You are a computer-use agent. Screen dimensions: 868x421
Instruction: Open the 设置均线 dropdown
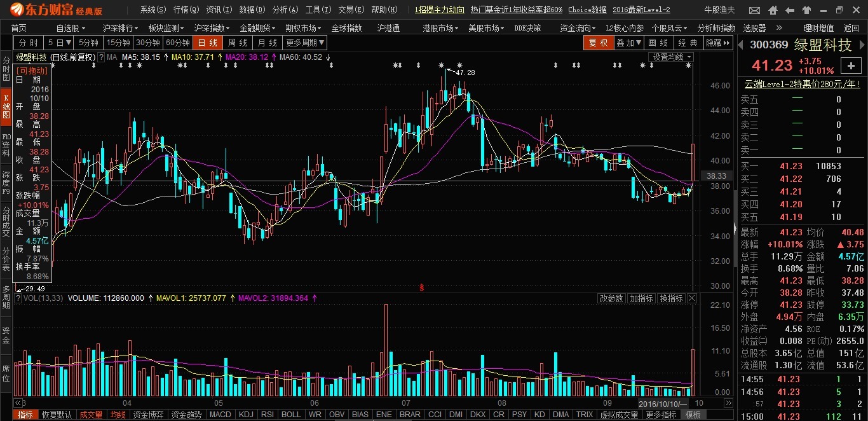coord(671,57)
